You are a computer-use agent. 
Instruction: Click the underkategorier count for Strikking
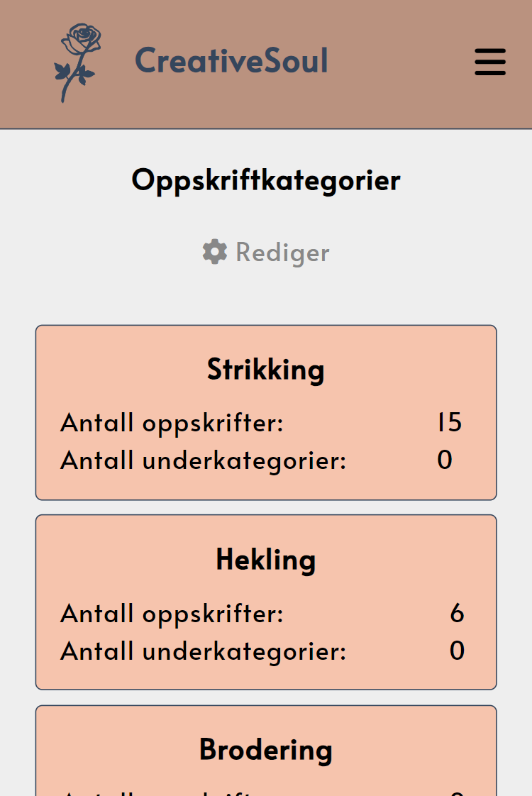[444, 460]
